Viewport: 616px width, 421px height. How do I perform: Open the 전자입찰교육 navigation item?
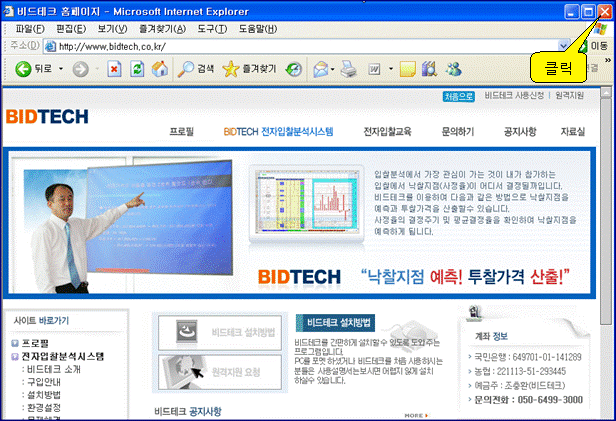click(x=387, y=132)
